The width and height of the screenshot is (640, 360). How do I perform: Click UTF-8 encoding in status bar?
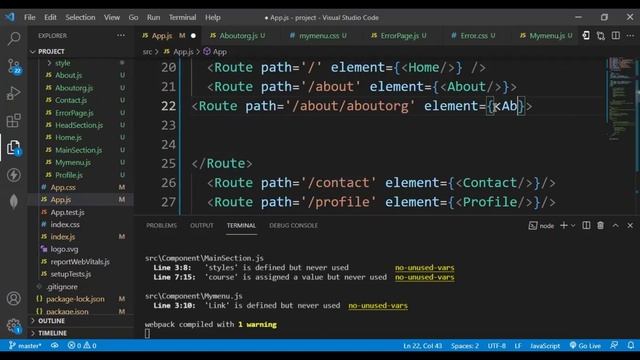tap(496, 345)
